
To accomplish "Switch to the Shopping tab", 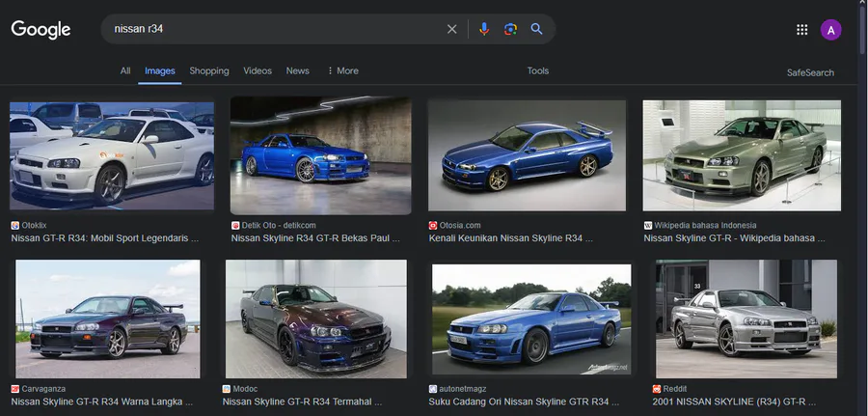I will [209, 70].
